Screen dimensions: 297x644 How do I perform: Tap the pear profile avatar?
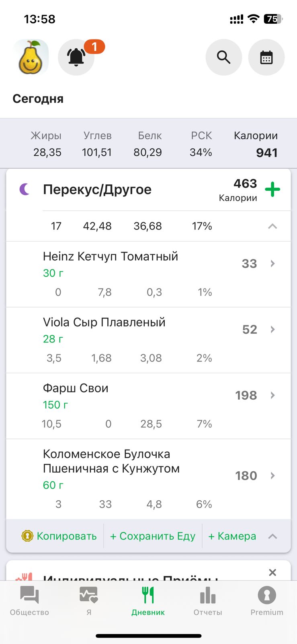coord(31,57)
